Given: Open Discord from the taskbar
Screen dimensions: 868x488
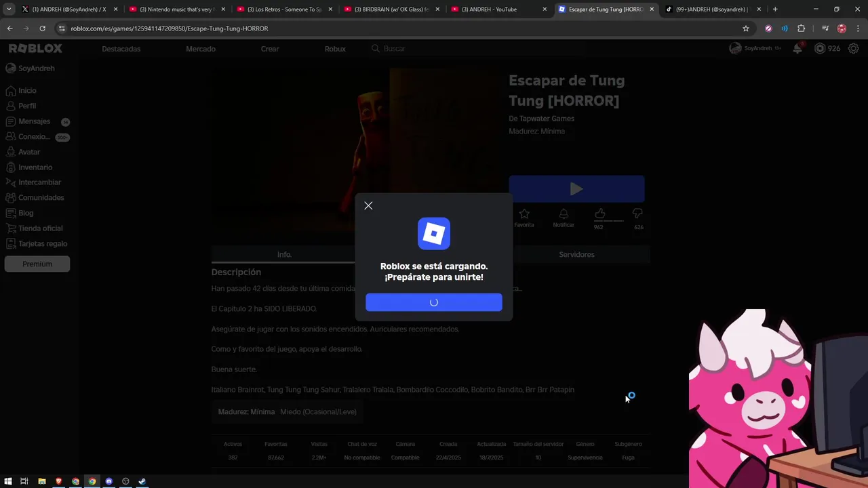Looking at the screenshot, I should tap(108, 481).
